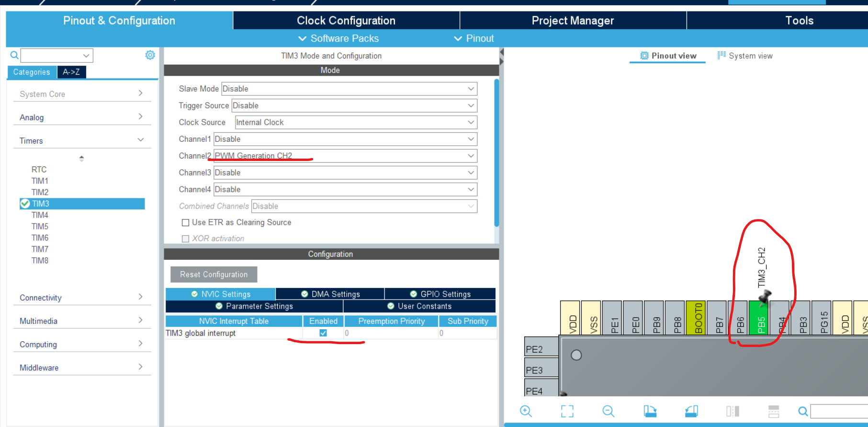Open the Software Packs menu
This screenshot has height=427, width=868.
click(338, 38)
